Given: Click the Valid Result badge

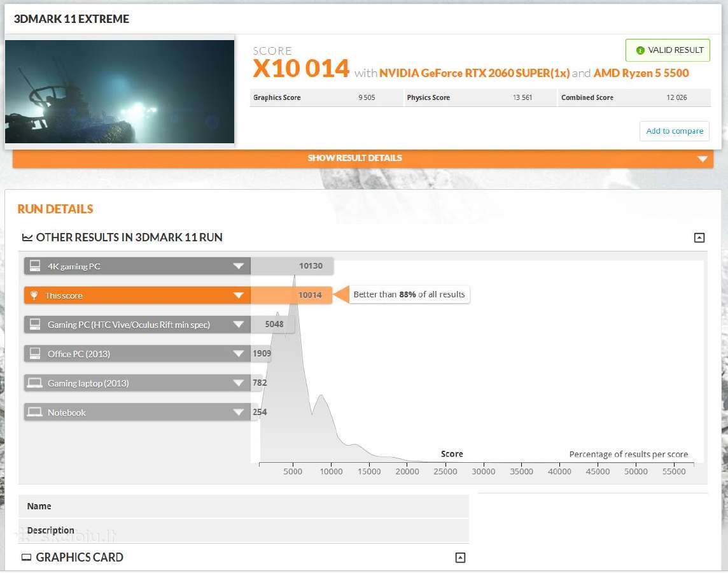Looking at the screenshot, I should [x=668, y=50].
